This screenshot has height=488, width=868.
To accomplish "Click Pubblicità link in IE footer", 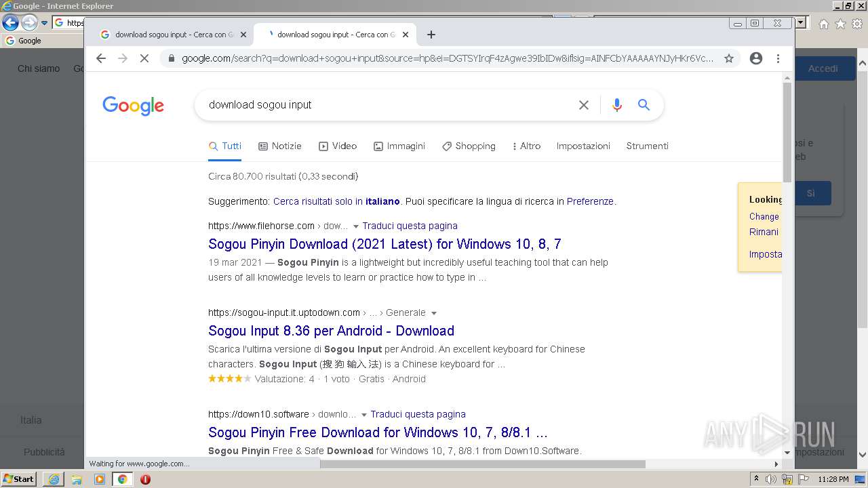I will pyautogui.click(x=44, y=452).
